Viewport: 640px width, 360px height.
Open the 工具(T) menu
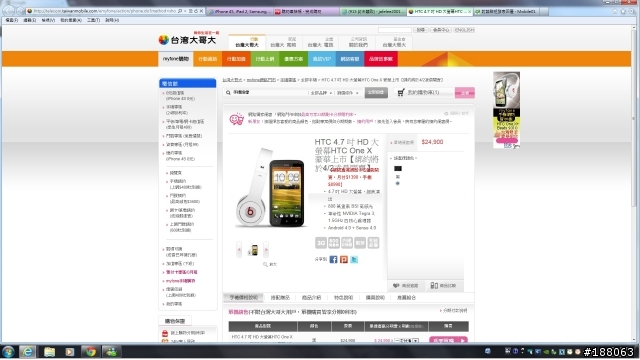coord(93,20)
